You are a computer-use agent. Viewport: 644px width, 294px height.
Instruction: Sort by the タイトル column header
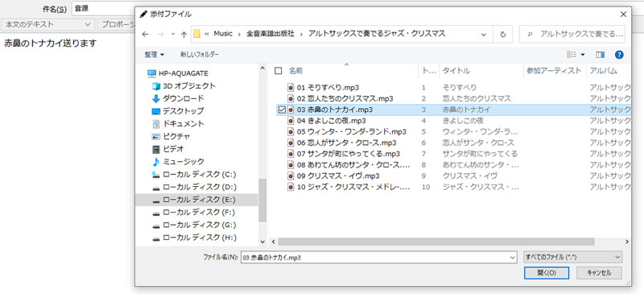click(x=456, y=71)
